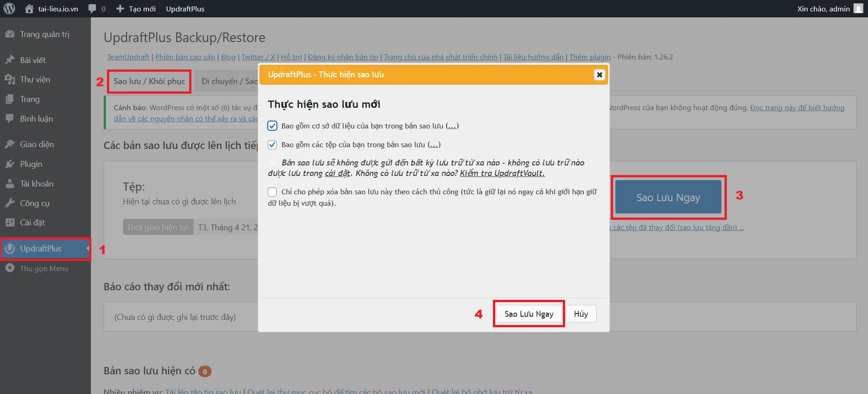The height and width of the screenshot is (394, 868).
Task: Click the Trang quản trị dashboard icon
Action: tap(10, 34)
